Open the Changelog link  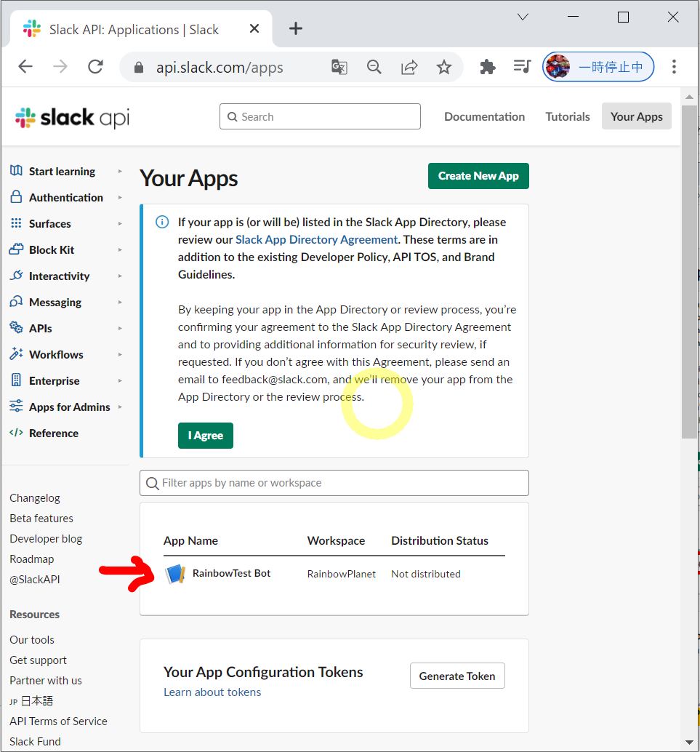point(34,497)
